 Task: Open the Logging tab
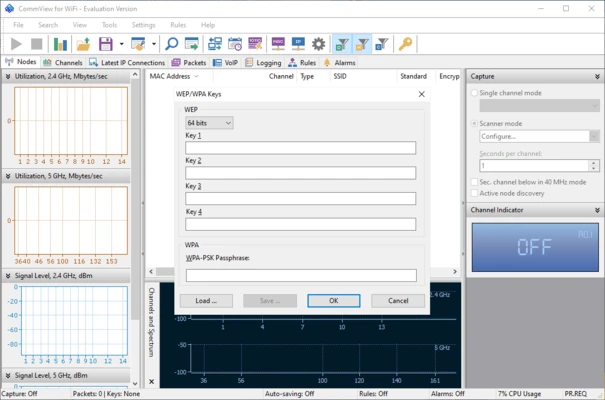pyautogui.click(x=263, y=62)
